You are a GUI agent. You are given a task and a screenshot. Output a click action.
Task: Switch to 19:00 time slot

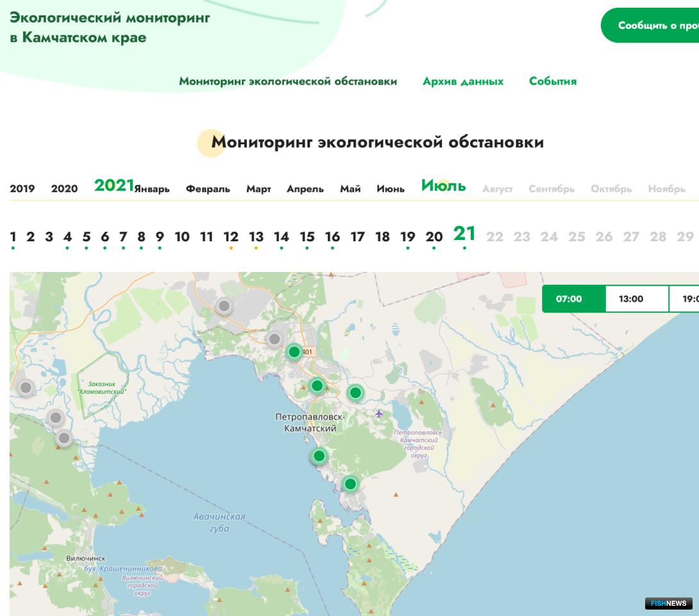pyautogui.click(x=684, y=299)
